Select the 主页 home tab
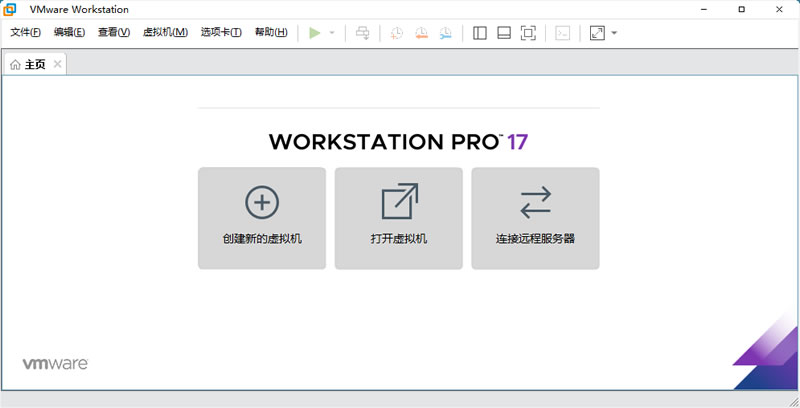800x408 pixels. tap(28, 65)
